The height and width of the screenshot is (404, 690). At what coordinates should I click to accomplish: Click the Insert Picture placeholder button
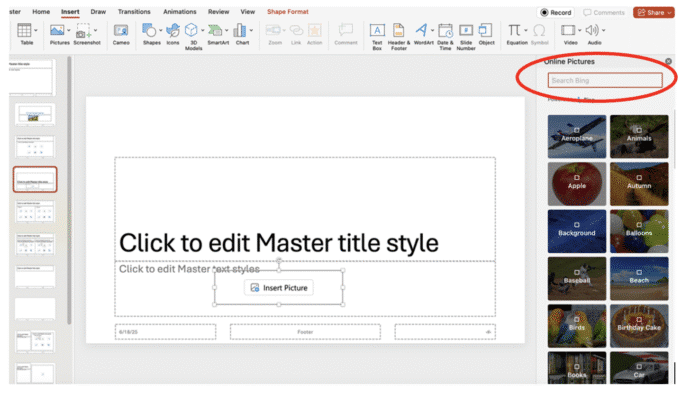[279, 287]
